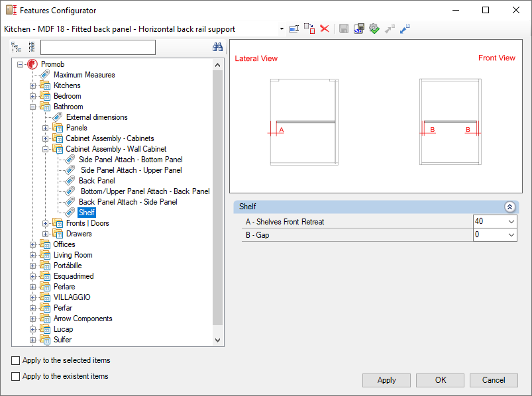
Task: Expand the Fronts | Doors node
Action: 45,223
